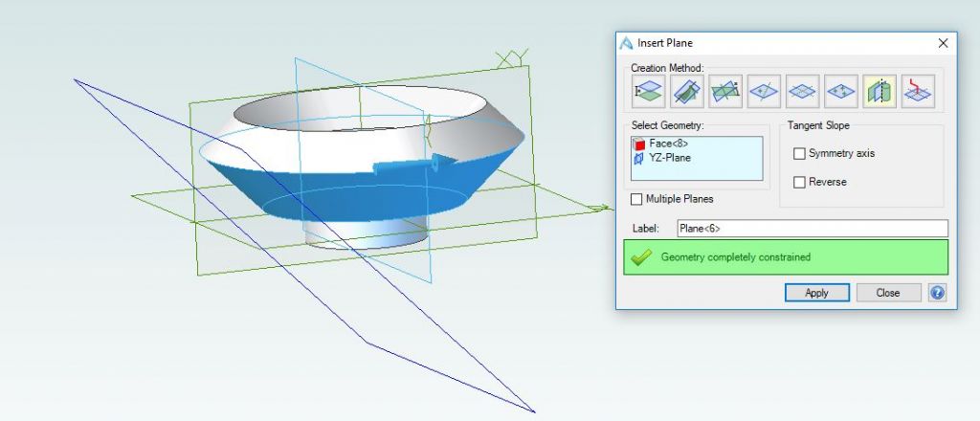Choose the plane-through-edge creation method icon

[687, 91]
